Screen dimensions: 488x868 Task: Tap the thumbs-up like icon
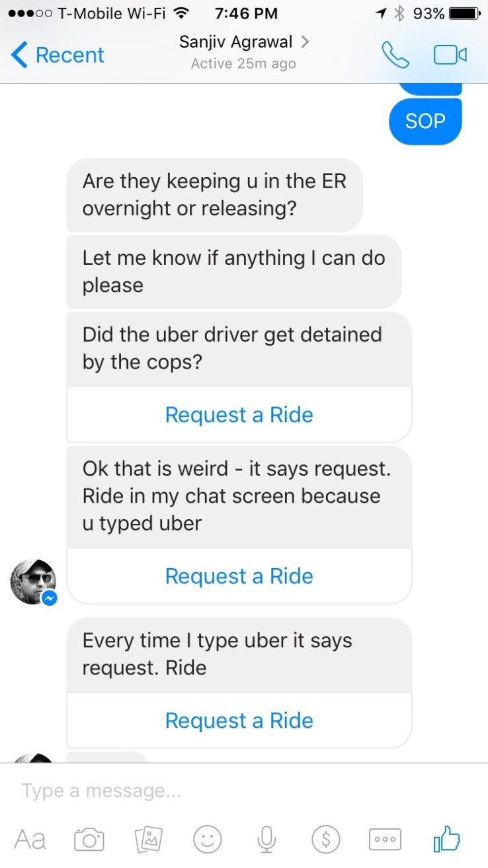(447, 840)
